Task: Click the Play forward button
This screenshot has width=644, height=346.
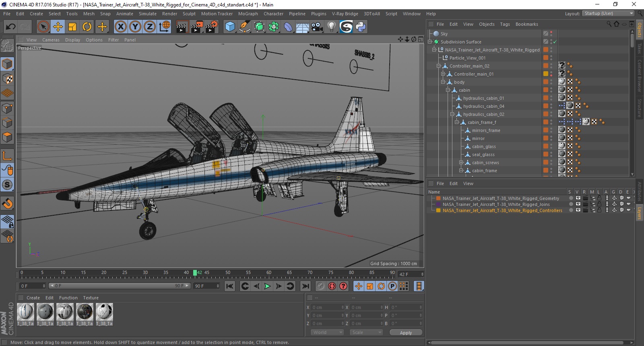Action: coord(267,286)
